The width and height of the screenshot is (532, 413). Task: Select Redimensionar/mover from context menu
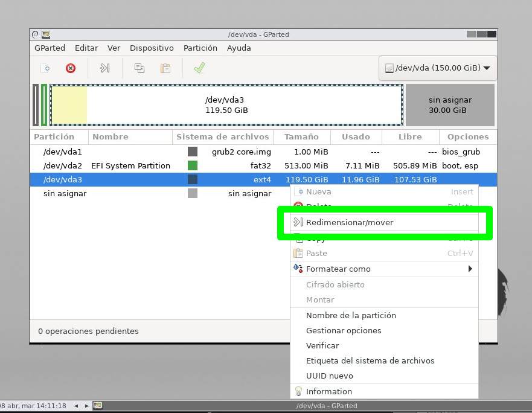pos(349,223)
